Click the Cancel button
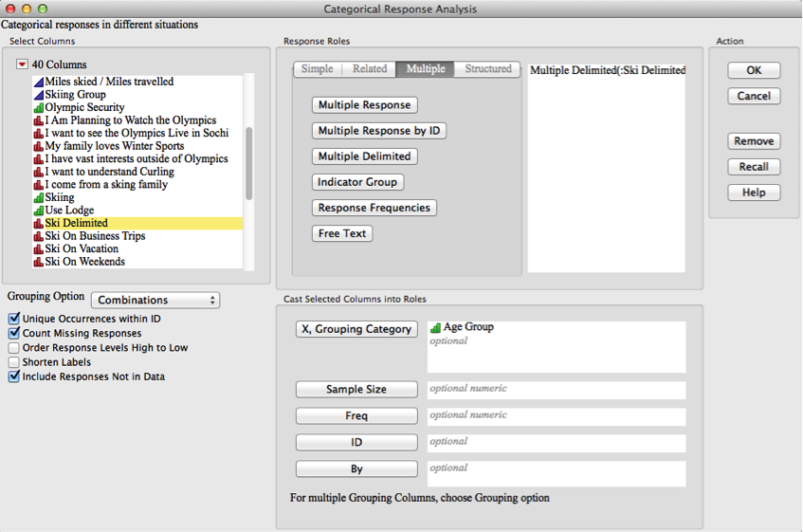 [x=754, y=96]
